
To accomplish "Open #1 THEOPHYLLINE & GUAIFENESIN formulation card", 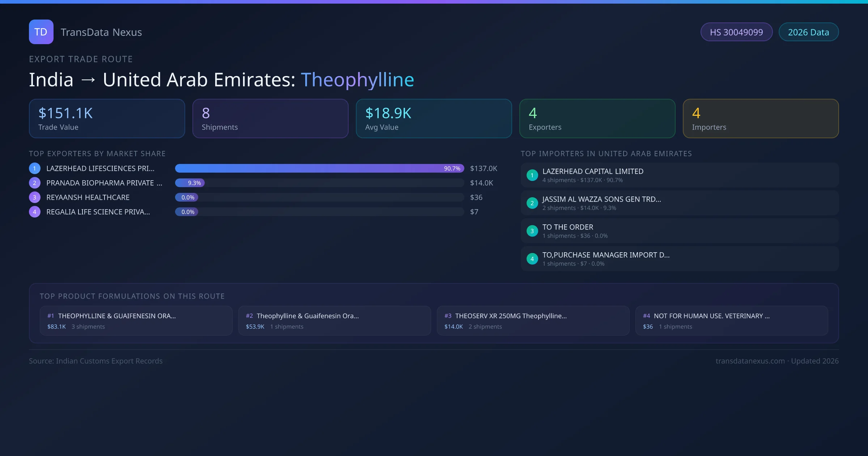I will pos(136,321).
